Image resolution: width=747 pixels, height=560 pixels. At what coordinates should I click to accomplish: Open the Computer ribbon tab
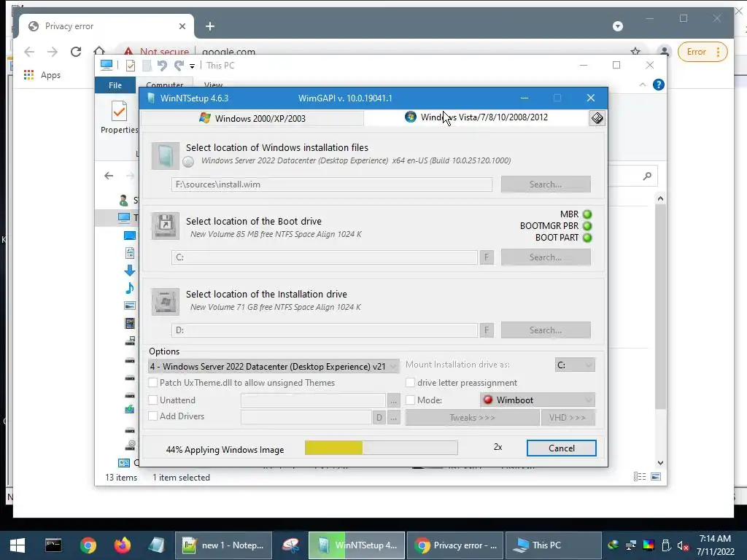click(164, 85)
